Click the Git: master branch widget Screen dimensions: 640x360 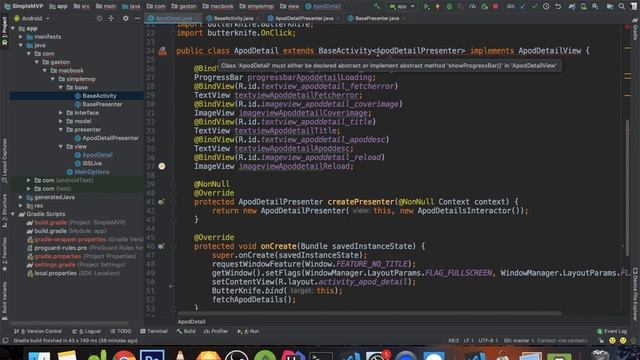(518, 340)
